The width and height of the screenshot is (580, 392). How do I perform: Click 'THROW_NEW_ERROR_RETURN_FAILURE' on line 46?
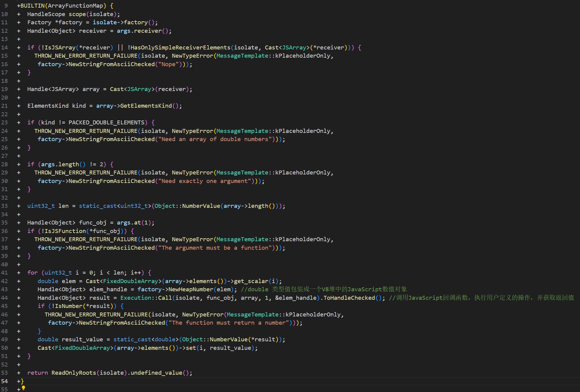[x=96, y=315]
